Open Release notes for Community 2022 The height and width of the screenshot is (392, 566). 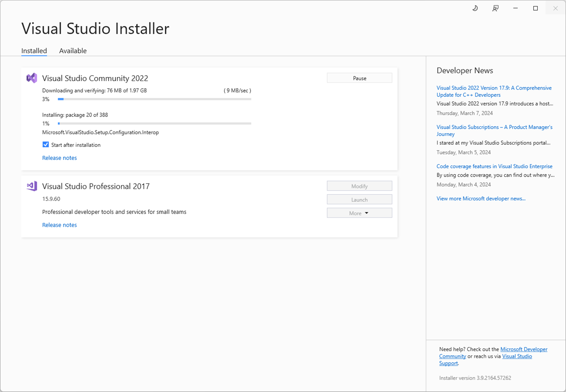click(60, 158)
